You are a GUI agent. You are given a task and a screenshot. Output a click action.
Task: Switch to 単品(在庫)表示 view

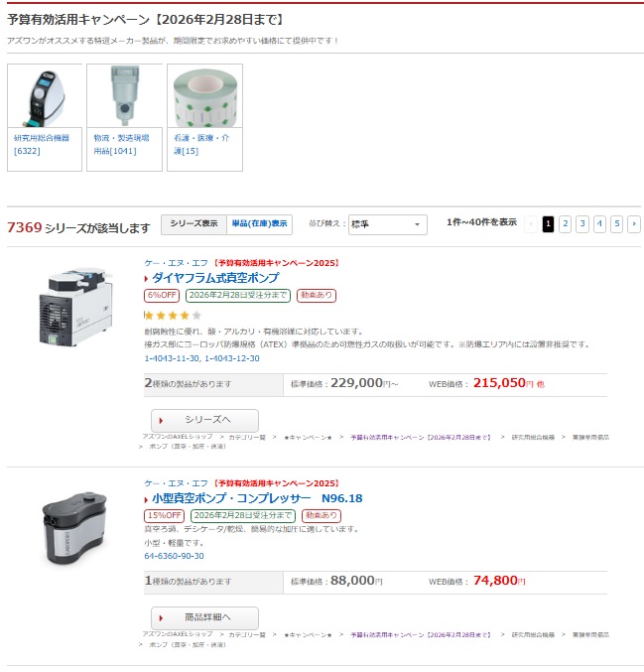259,224
